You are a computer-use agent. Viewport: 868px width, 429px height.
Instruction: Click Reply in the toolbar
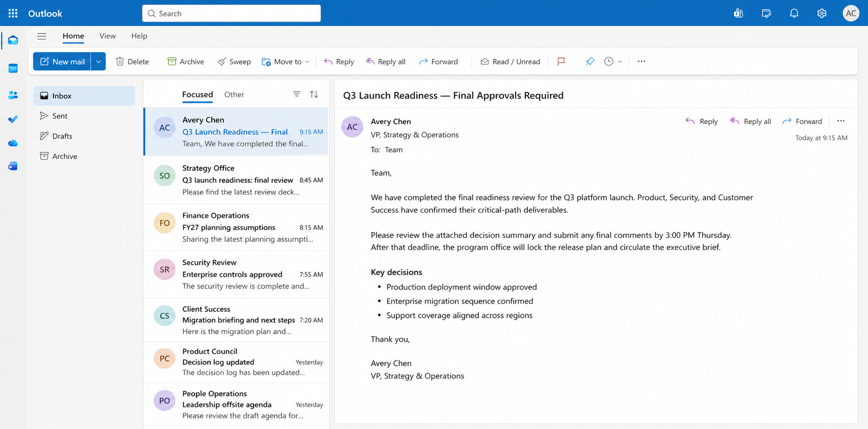pyautogui.click(x=339, y=61)
